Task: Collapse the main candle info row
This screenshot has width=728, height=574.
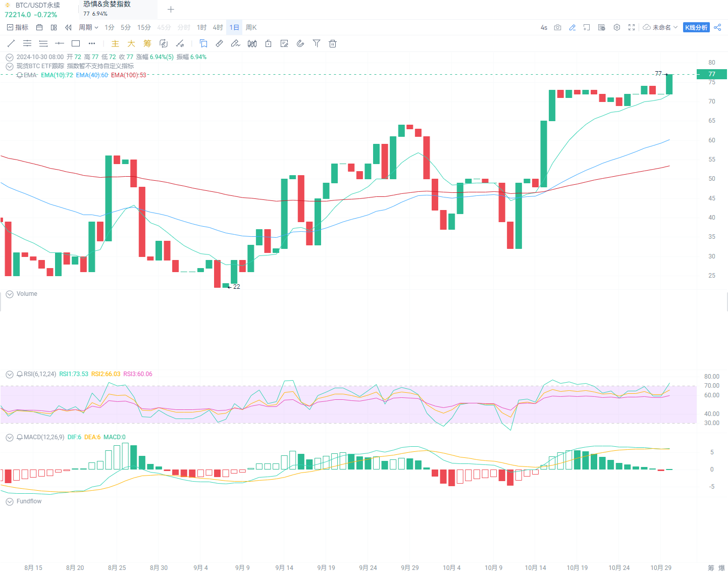Action: [10, 57]
